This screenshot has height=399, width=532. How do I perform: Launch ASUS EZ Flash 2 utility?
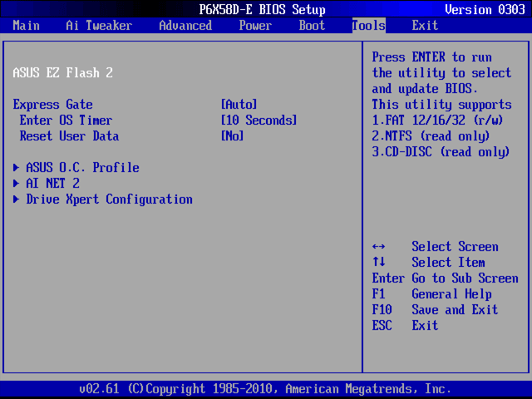(x=63, y=72)
